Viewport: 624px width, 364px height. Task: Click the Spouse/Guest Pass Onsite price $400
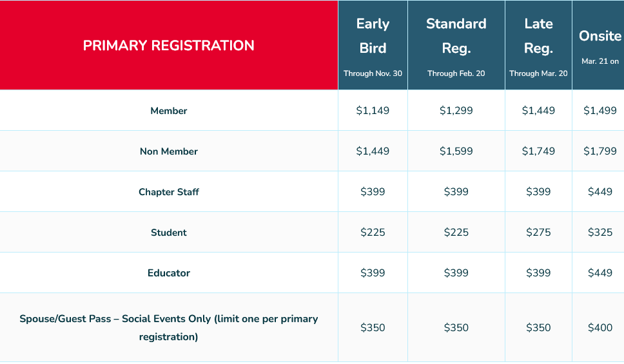point(600,328)
